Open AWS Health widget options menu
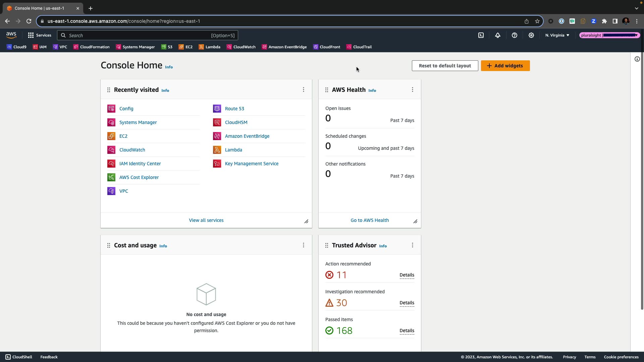Image resolution: width=644 pixels, height=362 pixels. [413, 90]
